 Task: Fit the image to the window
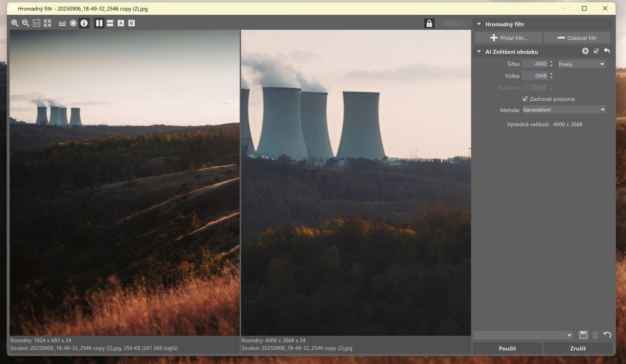click(x=47, y=23)
